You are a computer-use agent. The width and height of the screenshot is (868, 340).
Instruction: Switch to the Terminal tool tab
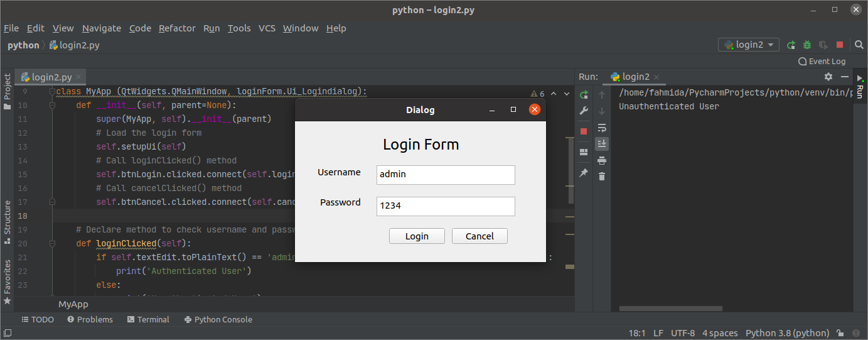(x=148, y=319)
